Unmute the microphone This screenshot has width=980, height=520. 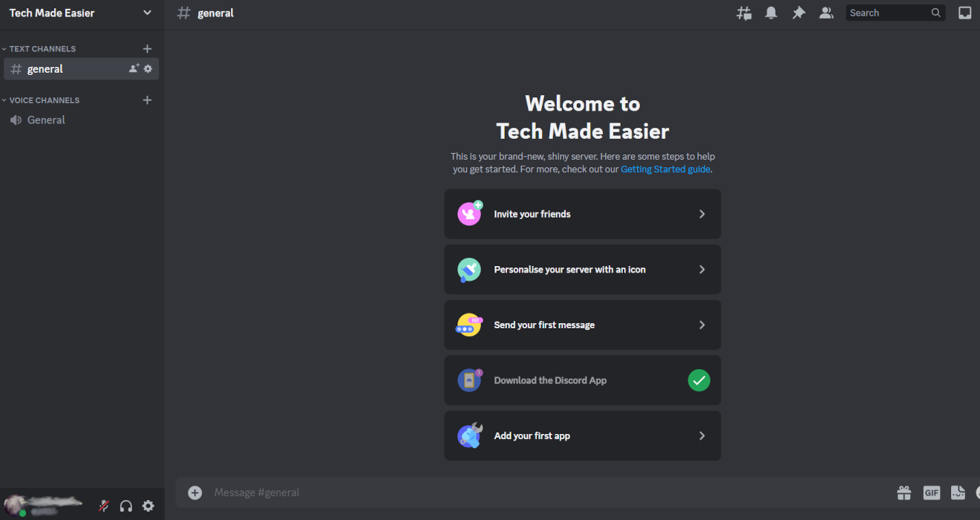click(103, 505)
